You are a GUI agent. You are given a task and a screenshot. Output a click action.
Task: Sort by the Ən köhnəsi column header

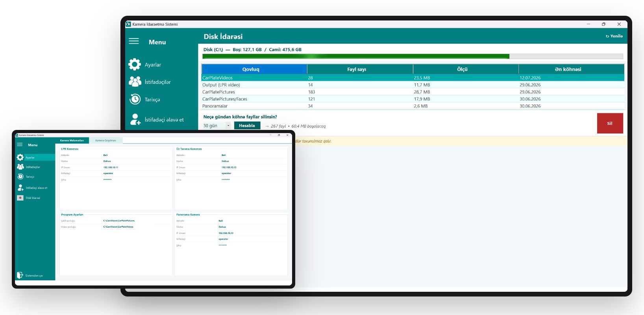[571, 69]
